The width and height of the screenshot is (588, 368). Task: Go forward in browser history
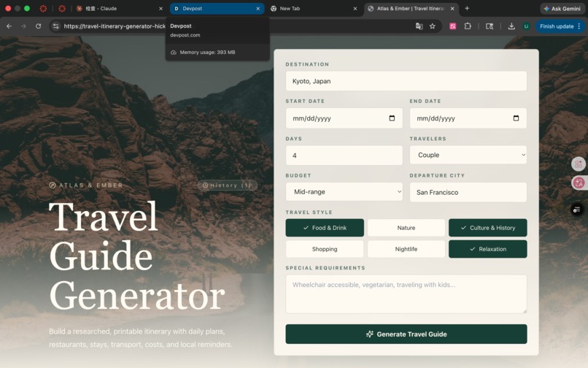click(23, 26)
